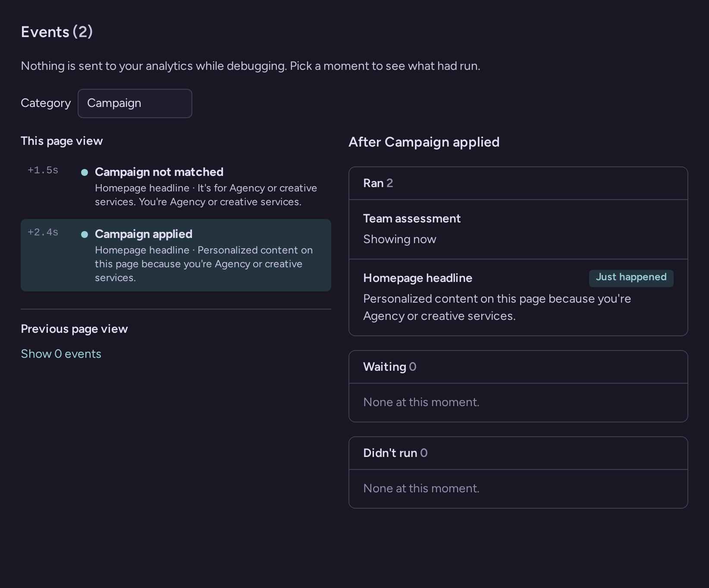Click the Events (2) heading
Image resolution: width=709 pixels, height=588 pixels.
[57, 32]
